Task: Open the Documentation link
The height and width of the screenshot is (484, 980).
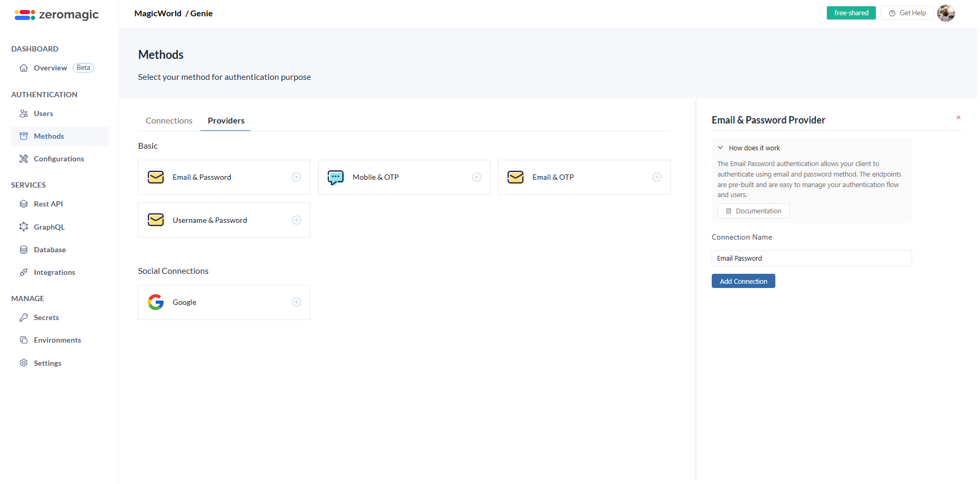Action: tap(753, 211)
